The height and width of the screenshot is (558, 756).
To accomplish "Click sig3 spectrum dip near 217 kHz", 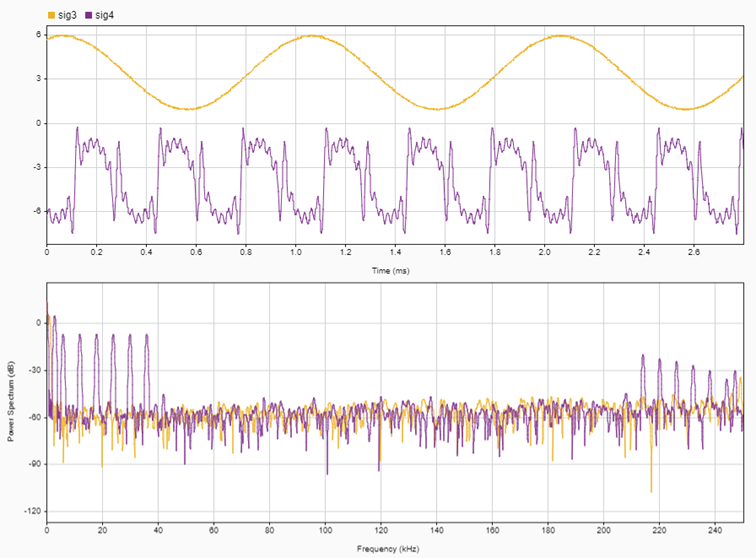I will coord(651,491).
